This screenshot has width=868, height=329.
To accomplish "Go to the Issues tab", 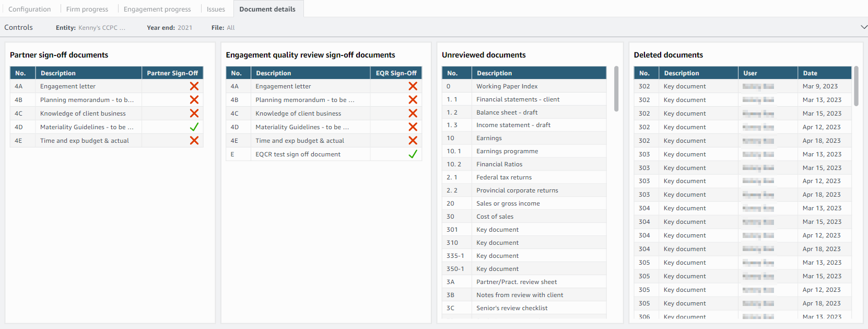I will [x=216, y=9].
